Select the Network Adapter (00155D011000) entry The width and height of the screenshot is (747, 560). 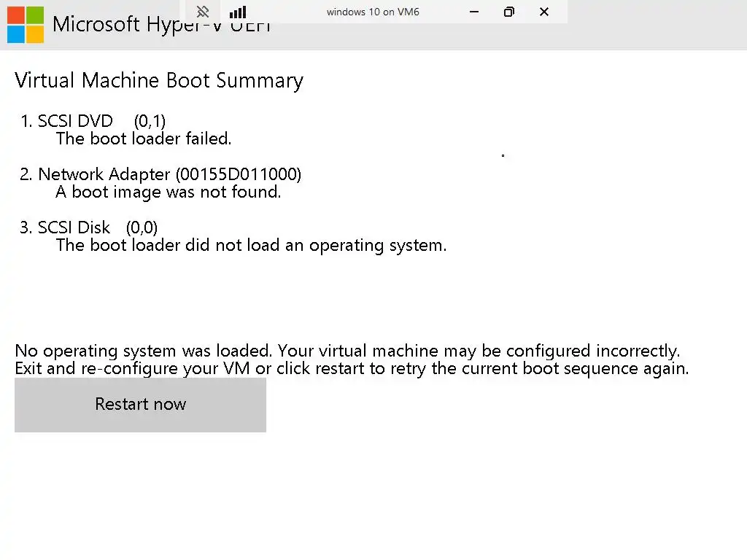pos(160,174)
